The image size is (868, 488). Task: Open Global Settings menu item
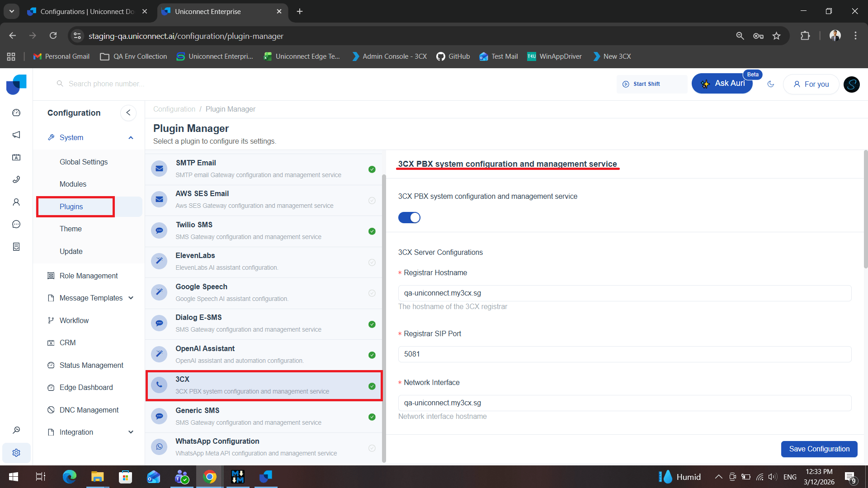84,162
